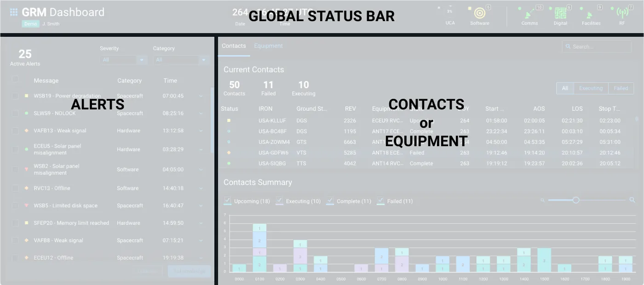The width and height of the screenshot is (644, 285).
Task: Click the Failed contacts filter button
Action: (x=621, y=88)
